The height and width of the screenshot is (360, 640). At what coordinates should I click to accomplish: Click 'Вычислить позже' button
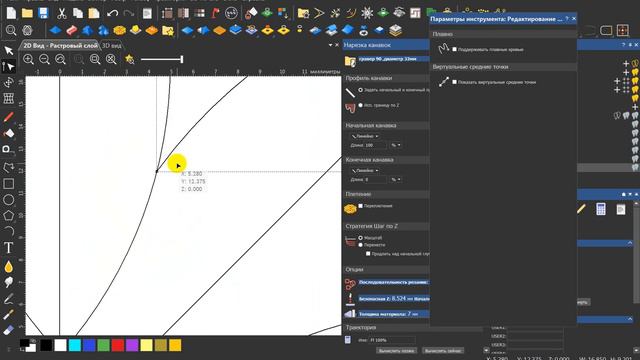[396, 351]
